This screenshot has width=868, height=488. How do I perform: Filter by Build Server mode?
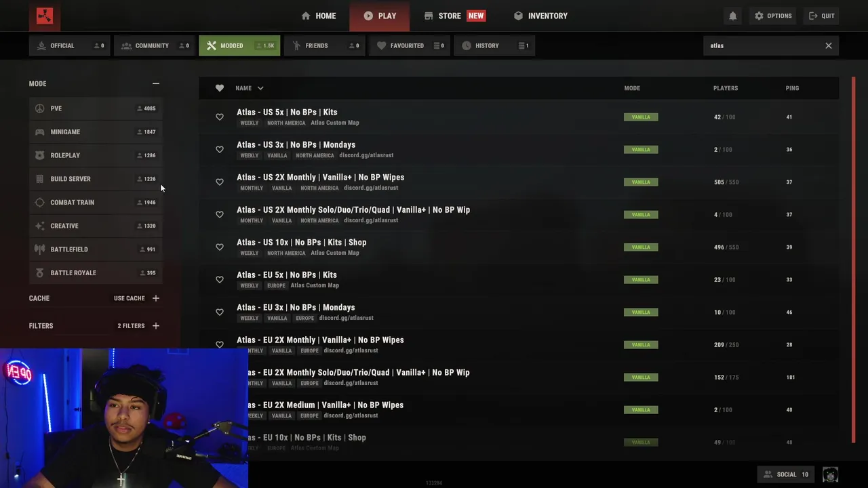pos(95,179)
